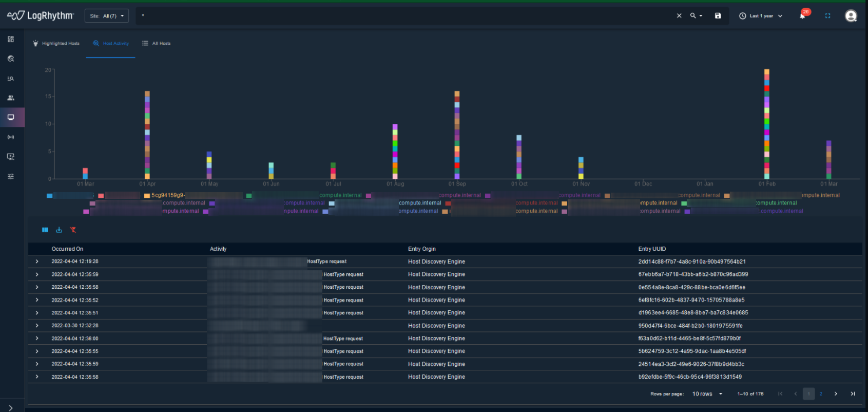Viewport: 868px width, 412px height.
Task: Enter fullscreen using the expand icon
Action: click(827, 16)
